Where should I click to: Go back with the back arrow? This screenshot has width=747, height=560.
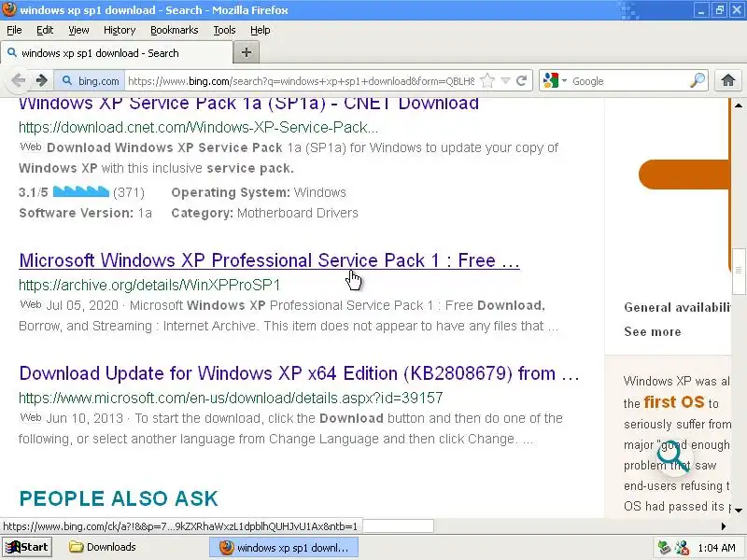click(18, 80)
